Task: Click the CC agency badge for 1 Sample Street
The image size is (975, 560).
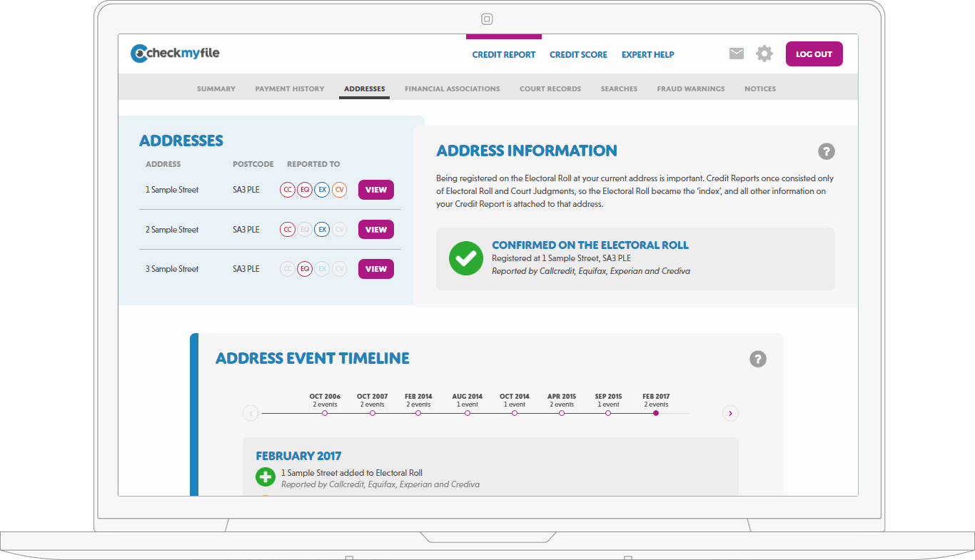Action: (288, 190)
